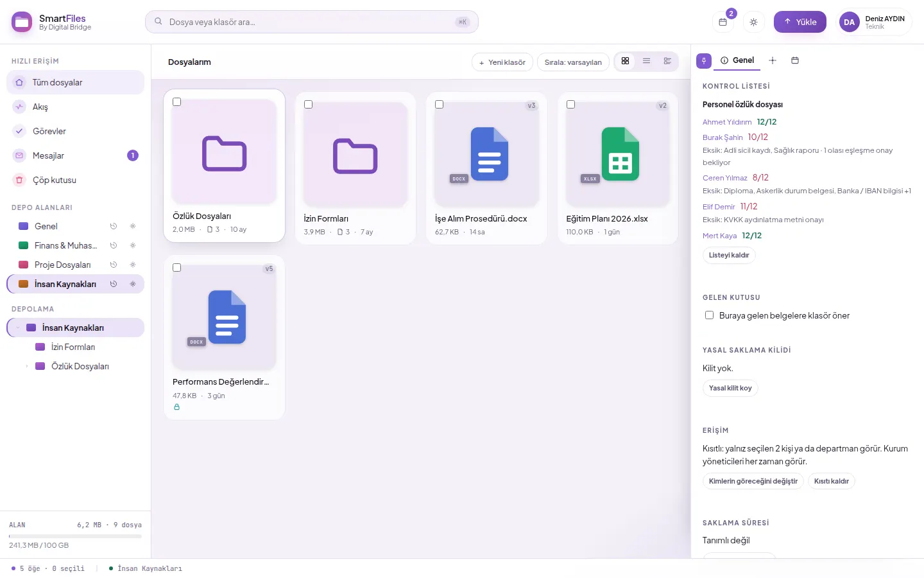Click 'Kimlerin göreceğini değiştir' button
Image resolution: width=924 pixels, height=578 pixels.
click(x=753, y=481)
